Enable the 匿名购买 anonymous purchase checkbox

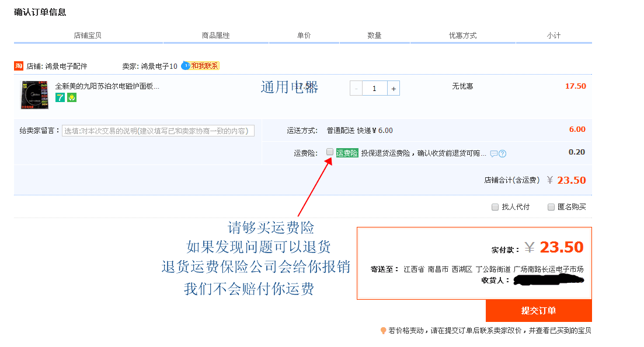pyautogui.click(x=551, y=207)
